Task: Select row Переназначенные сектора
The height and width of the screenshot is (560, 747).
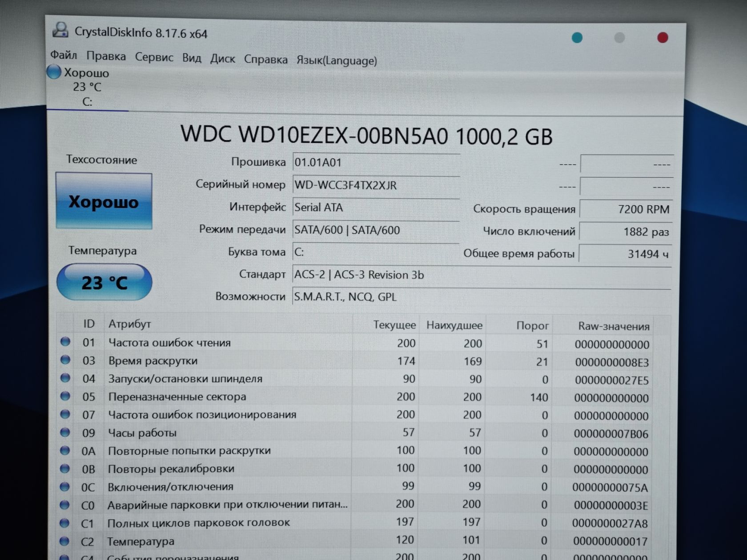Action: click(362, 397)
